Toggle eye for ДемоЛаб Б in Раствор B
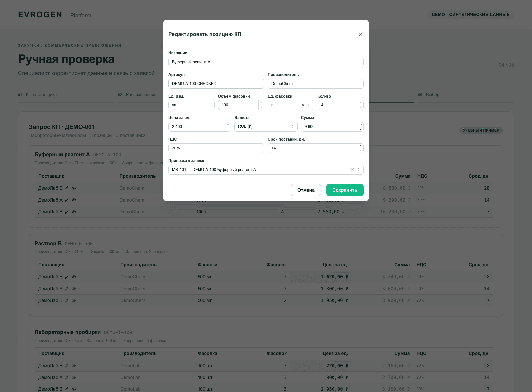Screen dimensions: 532x392 [x=74, y=277]
